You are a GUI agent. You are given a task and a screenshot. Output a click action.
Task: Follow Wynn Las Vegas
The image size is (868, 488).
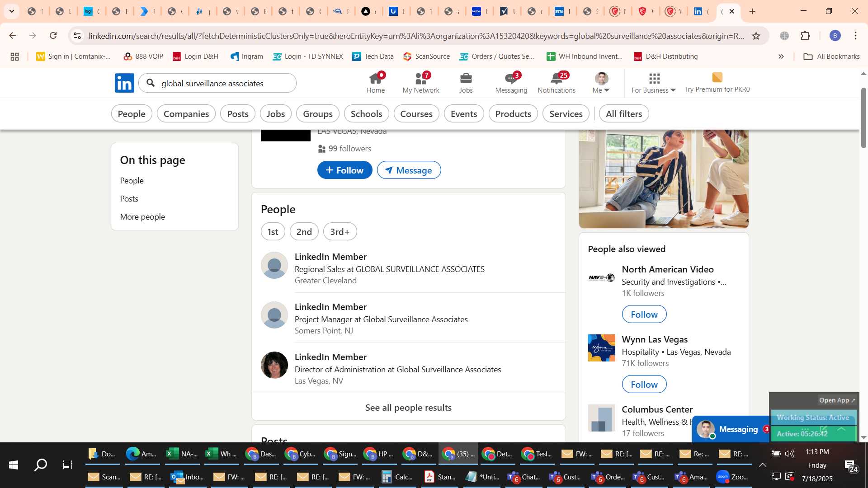[644, 385]
